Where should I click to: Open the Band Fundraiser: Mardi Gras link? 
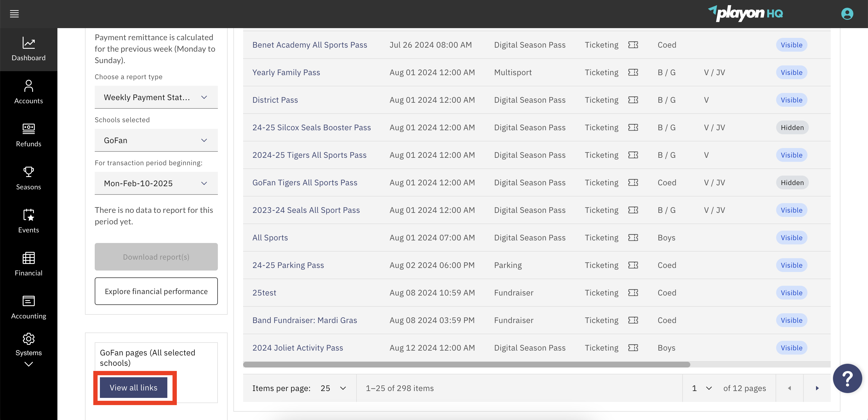[x=305, y=320]
